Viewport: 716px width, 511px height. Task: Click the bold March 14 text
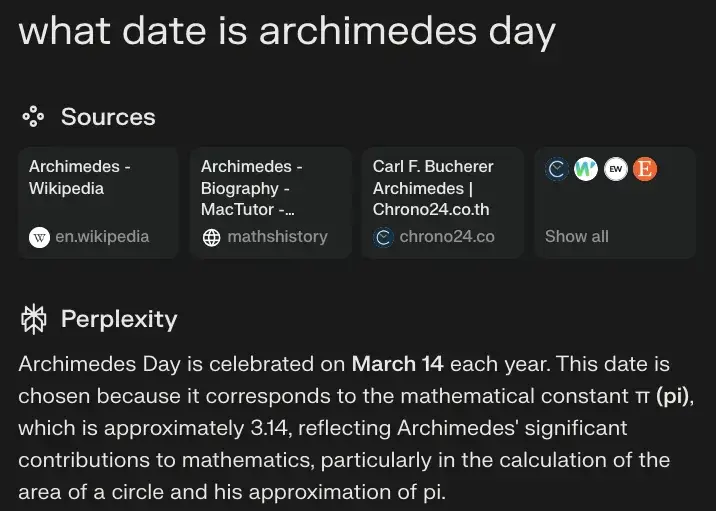(398, 364)
